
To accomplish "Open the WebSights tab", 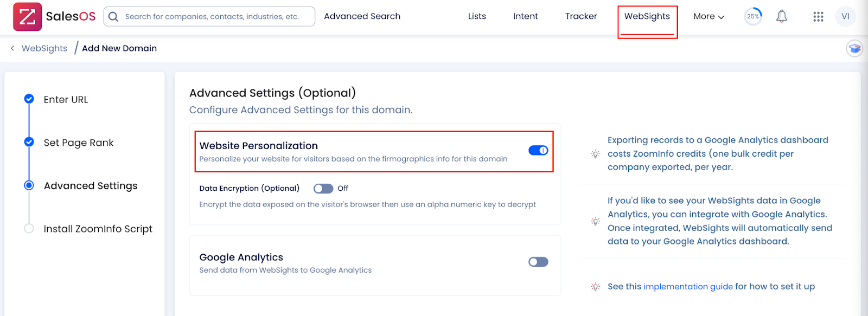I will pos(647,16).
